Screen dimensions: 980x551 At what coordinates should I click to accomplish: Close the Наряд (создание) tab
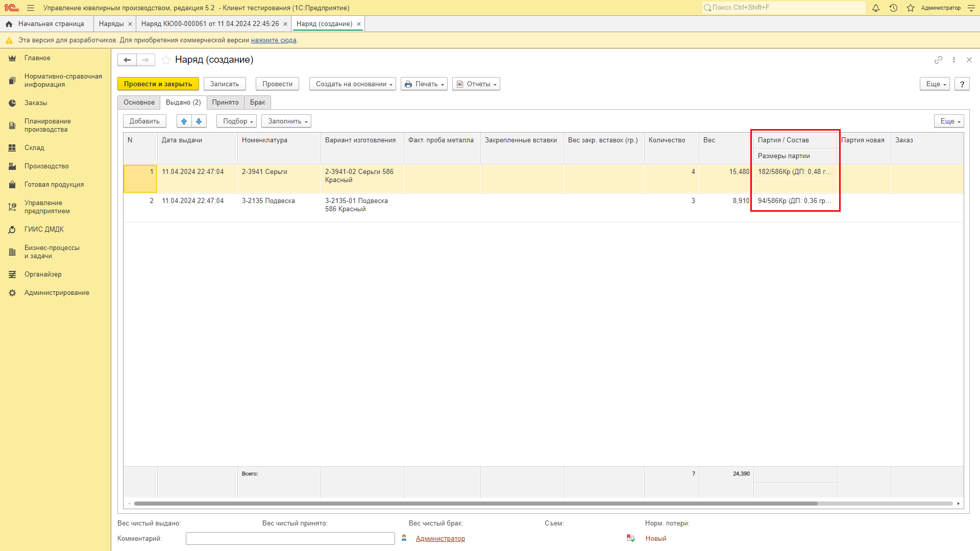click(x=359, y=24)
